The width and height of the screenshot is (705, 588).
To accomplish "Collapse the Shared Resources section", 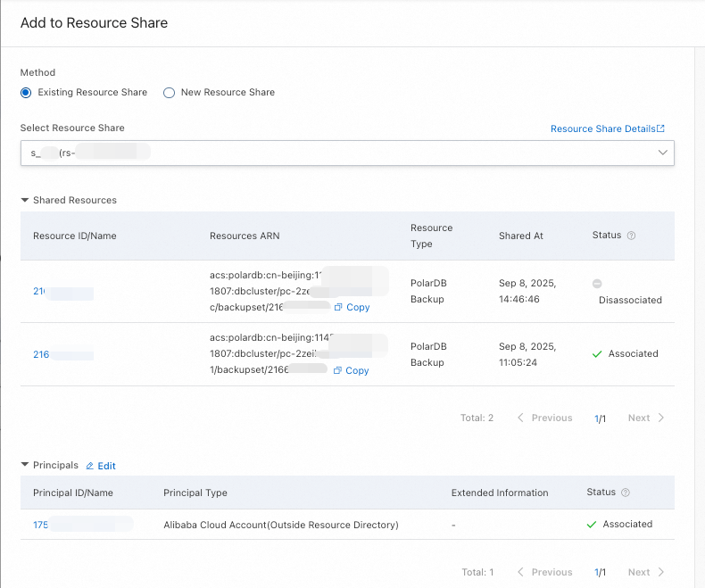I will point(25,201).
